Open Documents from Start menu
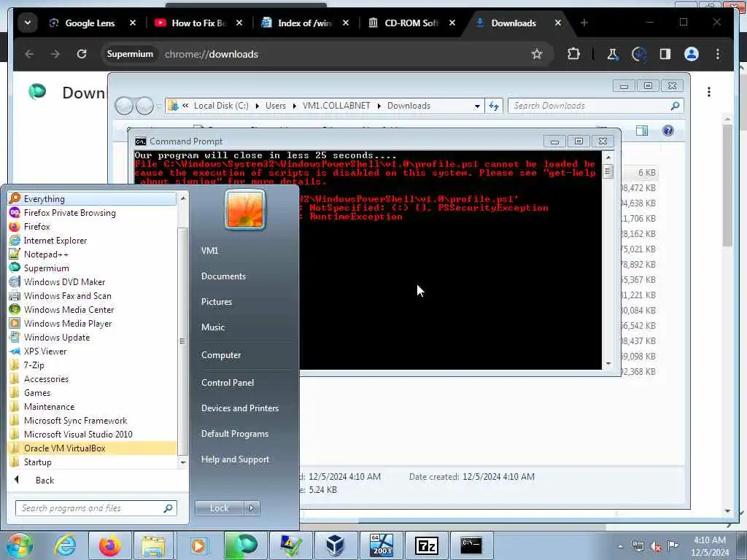 (x=223, y=276)
